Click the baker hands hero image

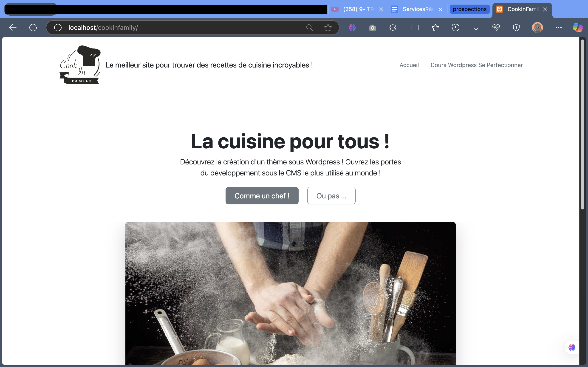(x=290, y=294)
